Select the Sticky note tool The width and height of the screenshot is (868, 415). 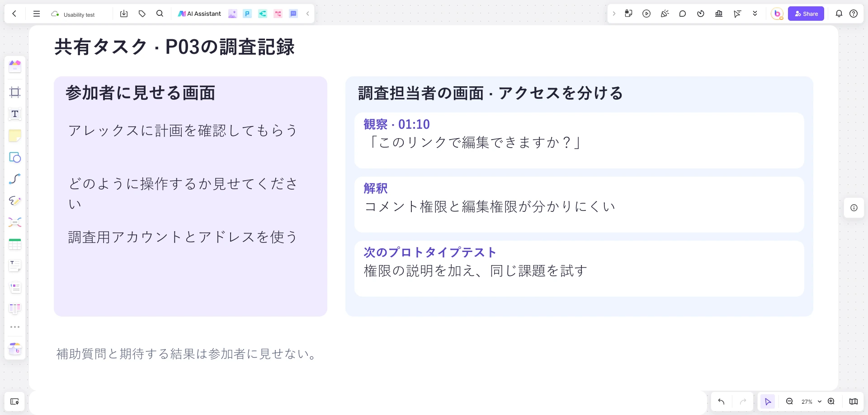click(x=15, y=135)
